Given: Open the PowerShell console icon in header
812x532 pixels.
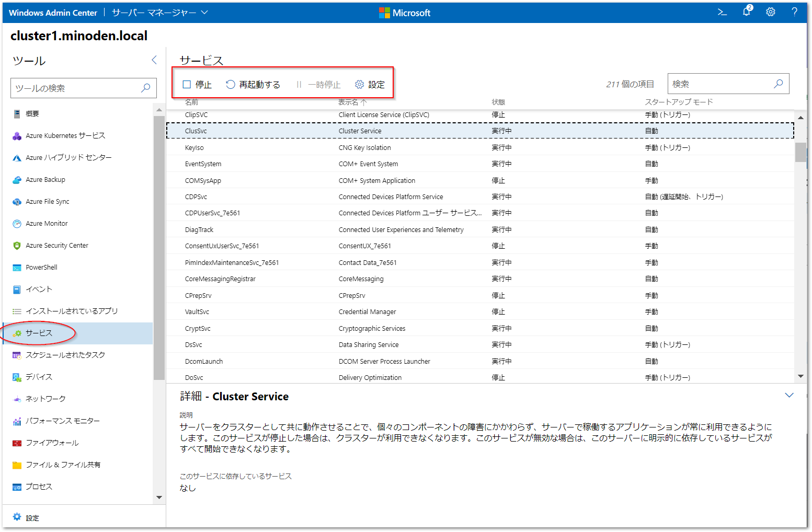Looking at the screenshot, I should click(x=722, y=11).
